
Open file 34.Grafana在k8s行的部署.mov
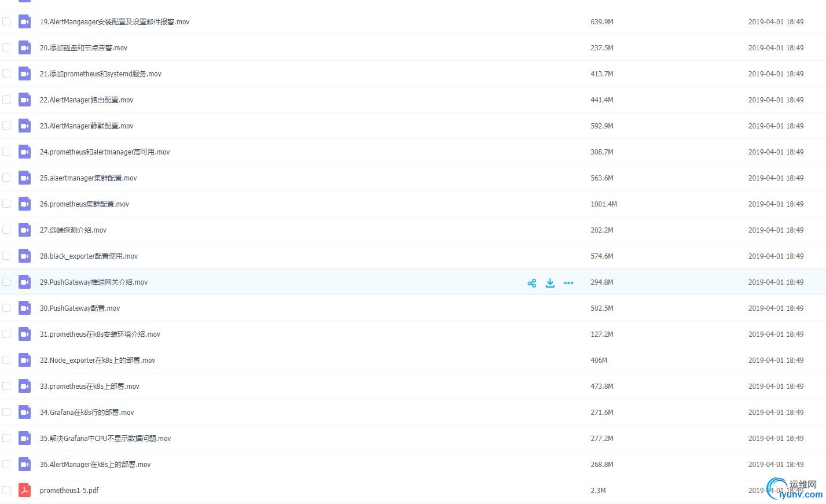pos(87,413)
